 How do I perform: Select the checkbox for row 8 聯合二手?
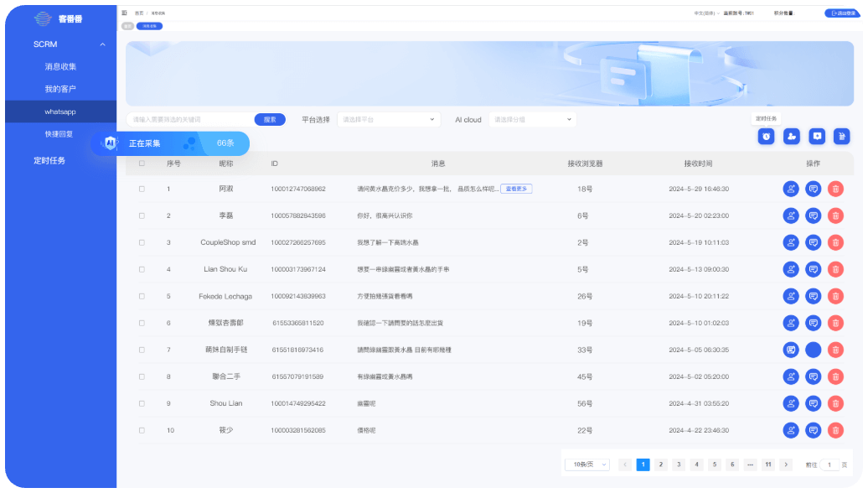click(x=142, y=376)
